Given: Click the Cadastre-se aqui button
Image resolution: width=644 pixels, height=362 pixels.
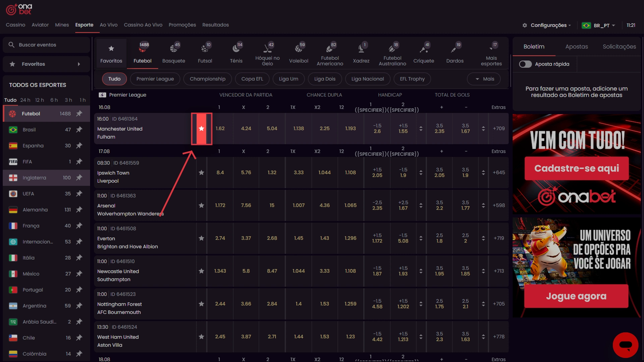Looking at the screenshot, I should coord(577,168).
